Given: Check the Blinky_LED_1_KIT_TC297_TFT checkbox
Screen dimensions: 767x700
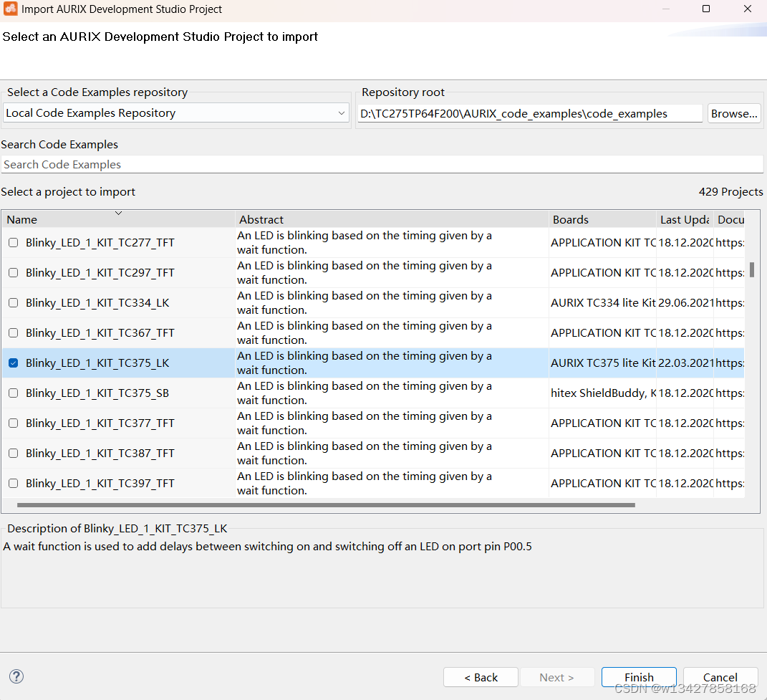Looking at the screenshot, I should point(14,273).
